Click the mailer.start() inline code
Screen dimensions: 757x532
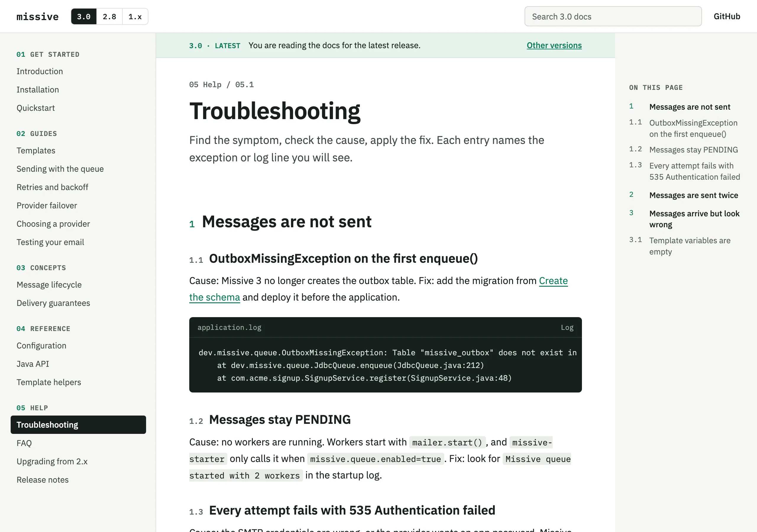point(447,442)
